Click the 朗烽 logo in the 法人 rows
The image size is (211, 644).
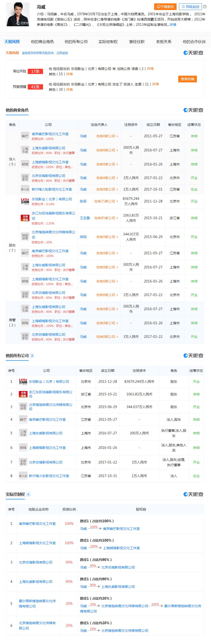pyautogui.click(x=25, y=164)
